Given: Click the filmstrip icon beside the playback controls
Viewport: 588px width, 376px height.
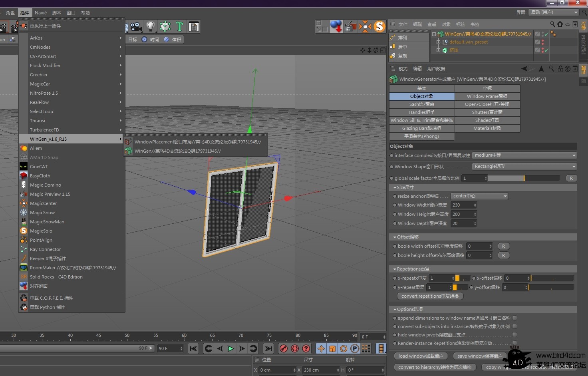Looking at the screenshot, I should pyautogui.click(x=381, y=348).
